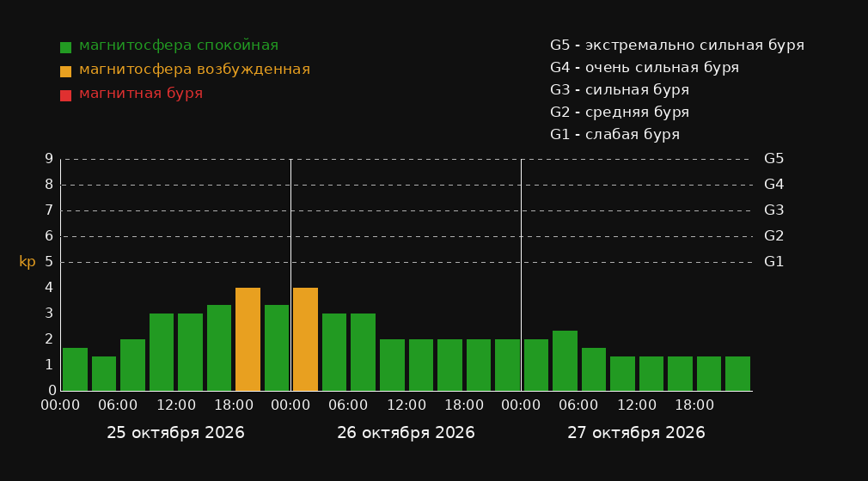Viewport: 868px width, 481px height.
Task: Click the 18:00 tick label above 26 октября
Action: coord(464,405)
